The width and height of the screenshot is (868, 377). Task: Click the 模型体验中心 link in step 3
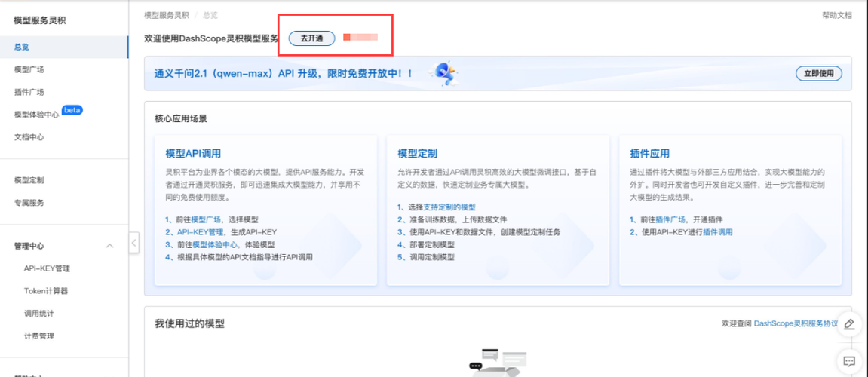pyautogui.click(x=215, y=245)
